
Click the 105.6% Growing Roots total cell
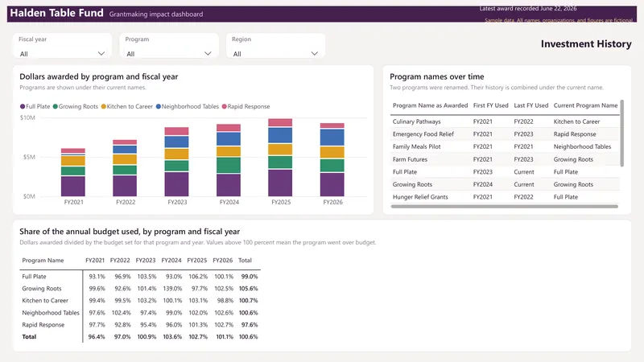249,289
